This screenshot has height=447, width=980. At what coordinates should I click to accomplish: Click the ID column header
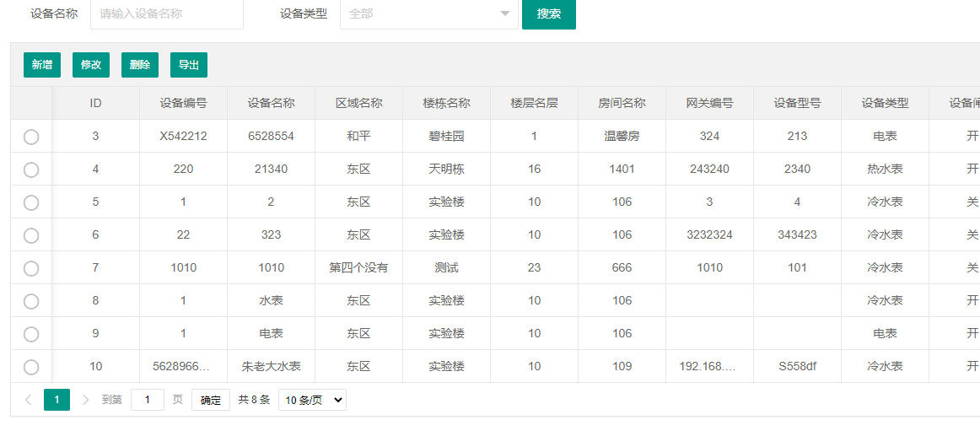95,103
